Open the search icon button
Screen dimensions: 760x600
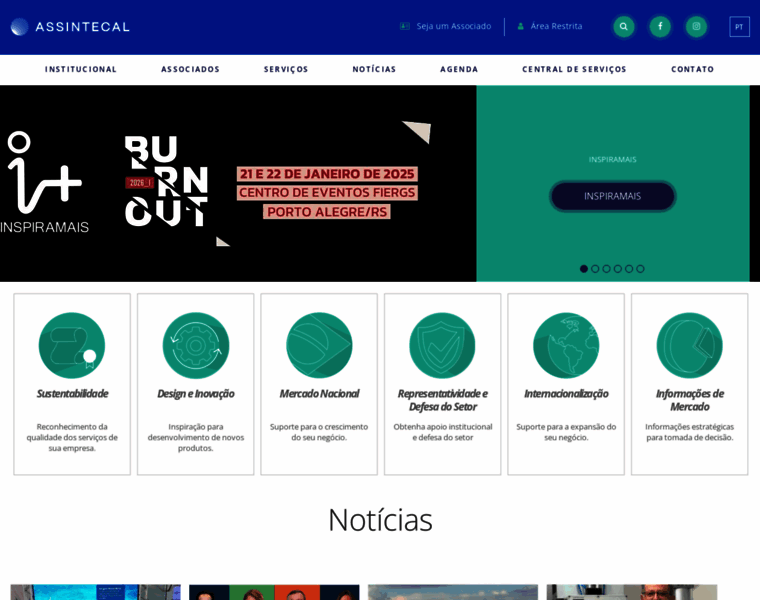623,27
